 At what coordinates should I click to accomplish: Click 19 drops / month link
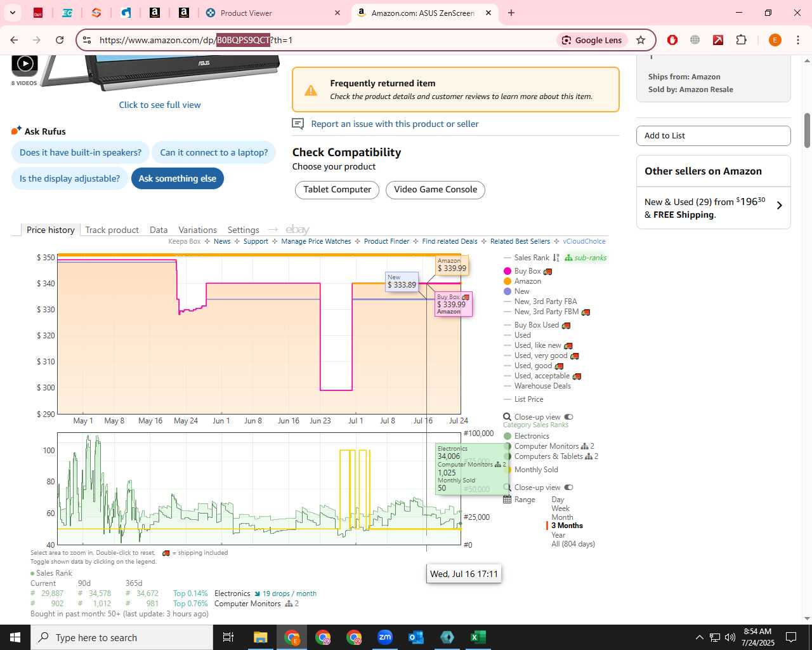point(289,594)
